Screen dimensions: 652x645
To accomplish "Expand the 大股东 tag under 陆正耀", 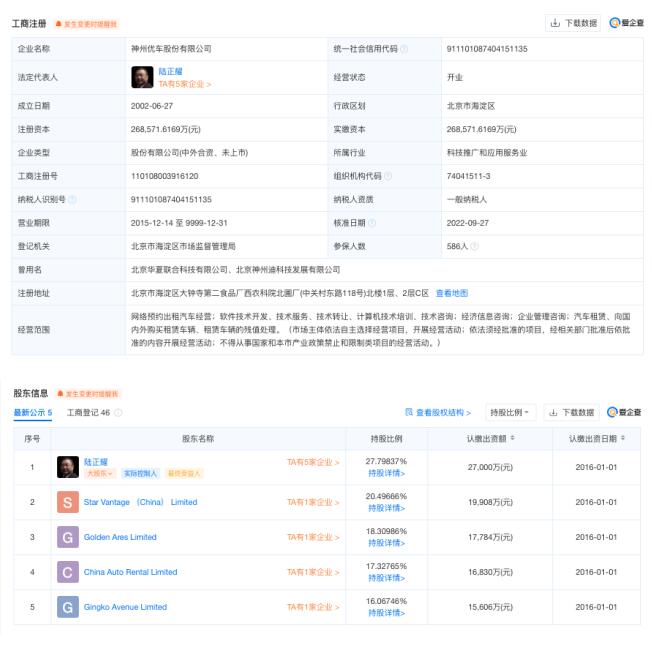I will [x=100, y=473].
